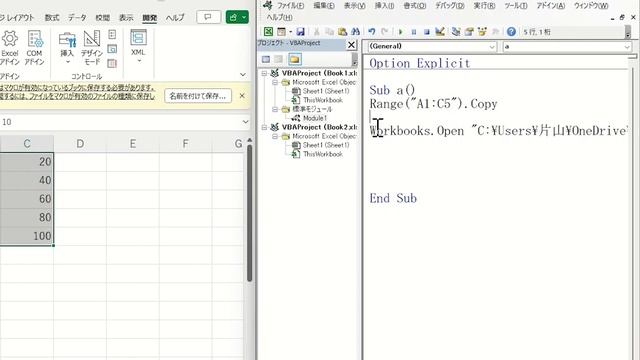This screenshot has height=360, width=640.
Task: Click the Break pause icon in VBE toolbar
Action: point(413,31)
